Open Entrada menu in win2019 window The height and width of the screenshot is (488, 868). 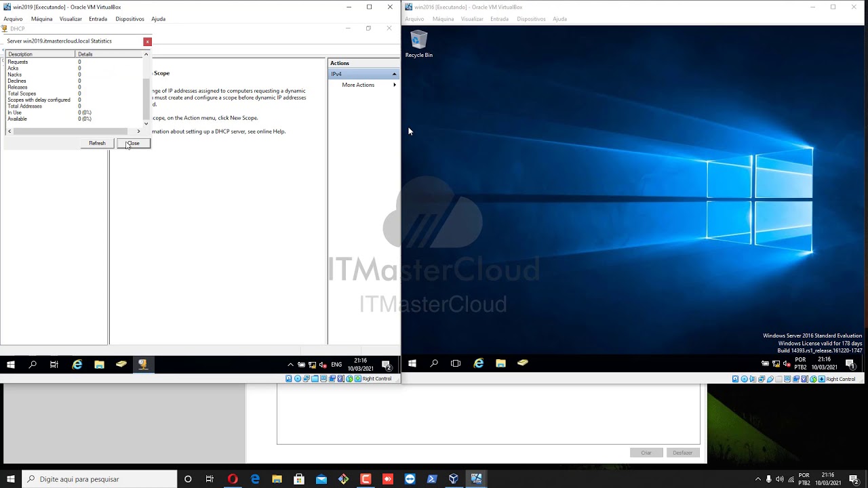click(98, 19)
